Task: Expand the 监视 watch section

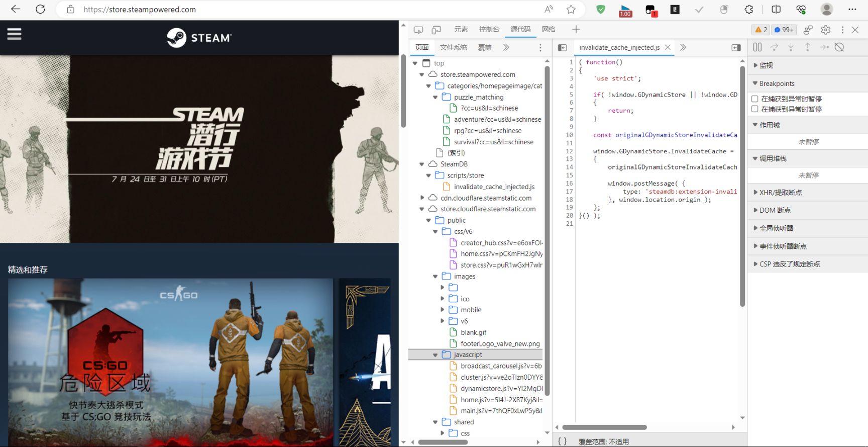Action: (x=808, y=65)
